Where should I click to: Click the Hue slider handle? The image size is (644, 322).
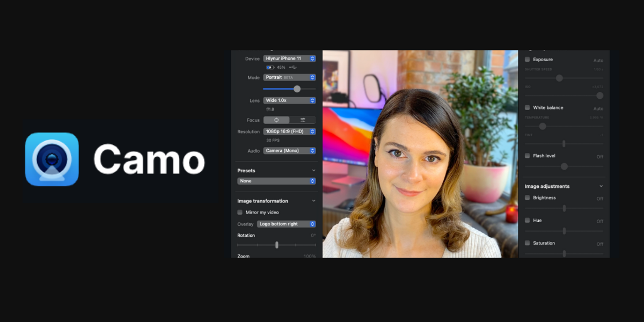pyautogui.click(x=564, y=231)
